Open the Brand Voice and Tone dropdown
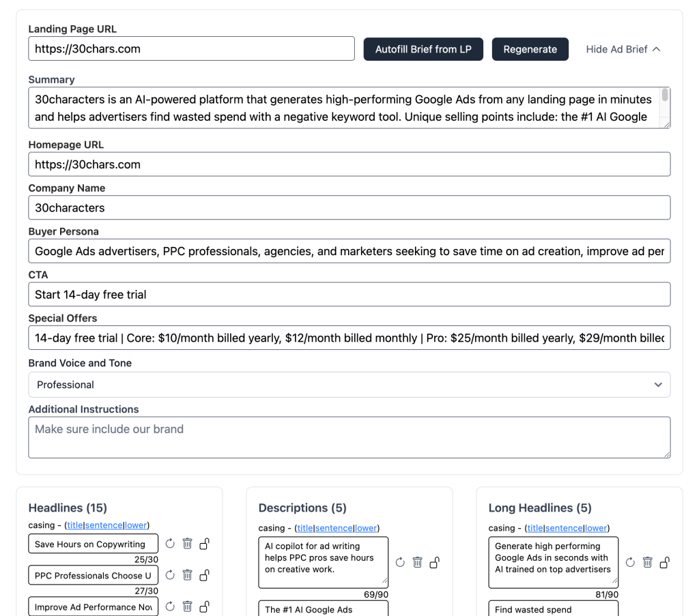The height and width of the screenshot is (616, 699). point(349,385)
